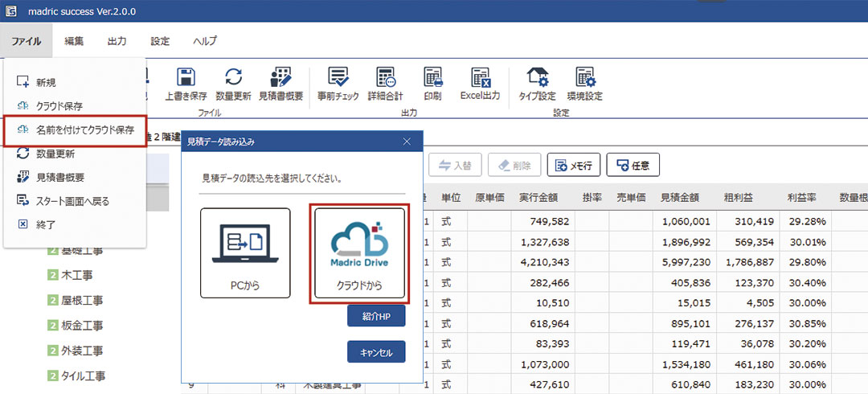Click the 入替 button
The image size is (868, 394).
pyautogui.click(x=455, y=165)
